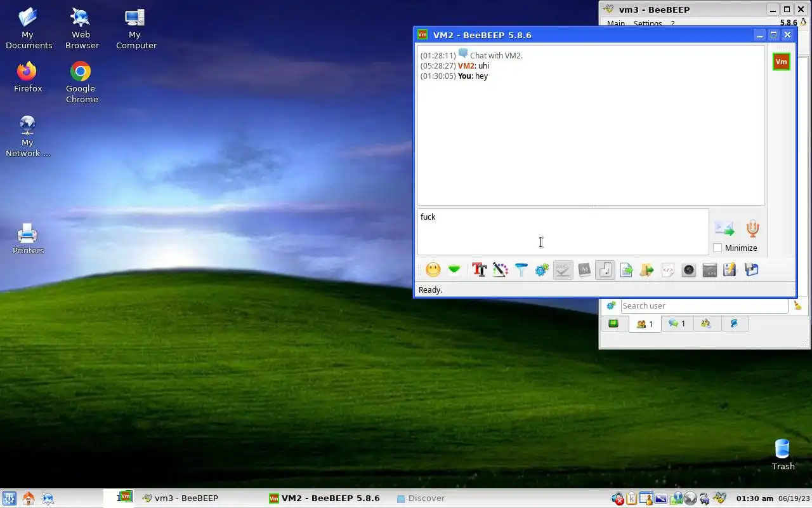The image size is (812, 508).
Task: Click the code snippet page icon
Action: coord(668,270)
